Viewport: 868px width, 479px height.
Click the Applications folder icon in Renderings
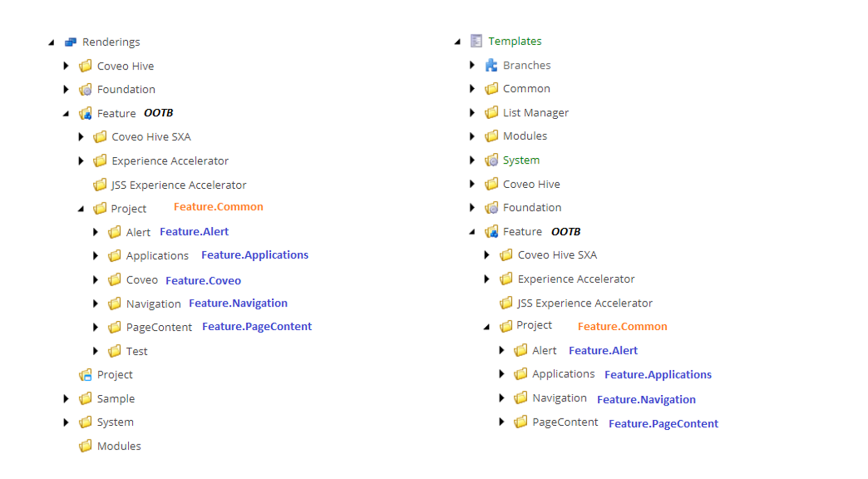point(115,255)
